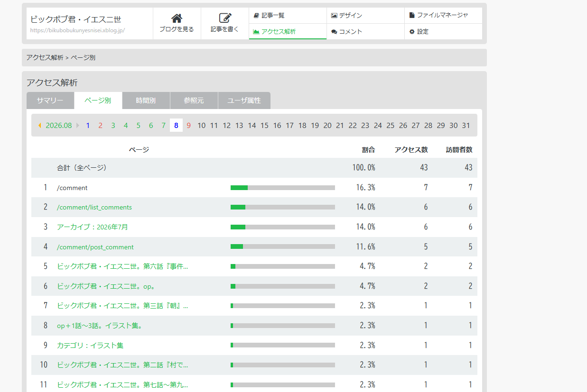
Task: Click the アーカイブ：2026年7月 row percentage bar
Action: pos(283,227)
